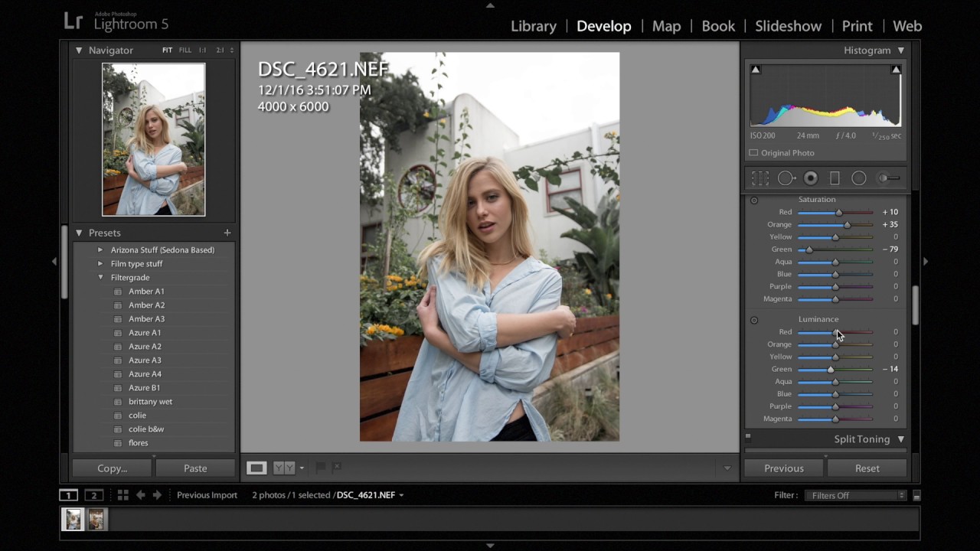
Task: Click the Reset button
Action: (867, 468)
